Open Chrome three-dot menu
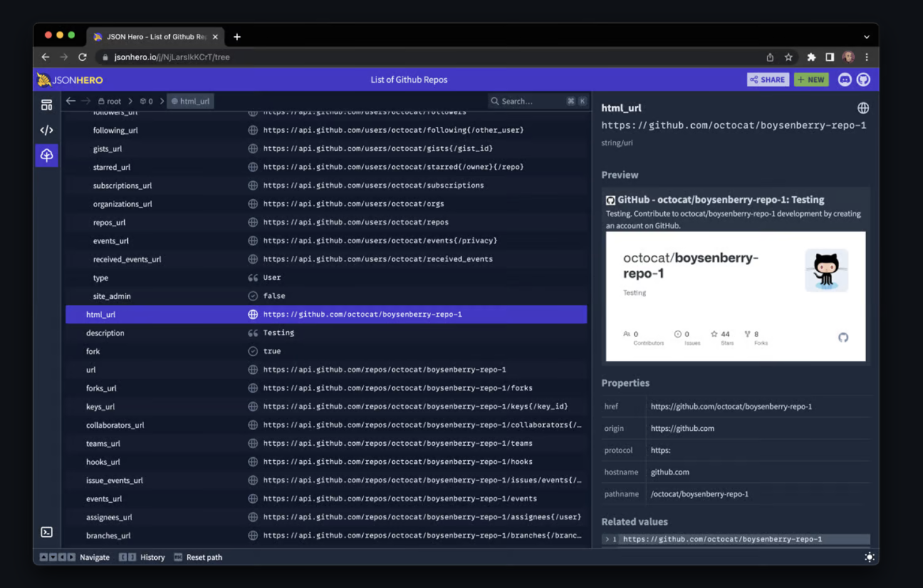 [x=867, y=57]
